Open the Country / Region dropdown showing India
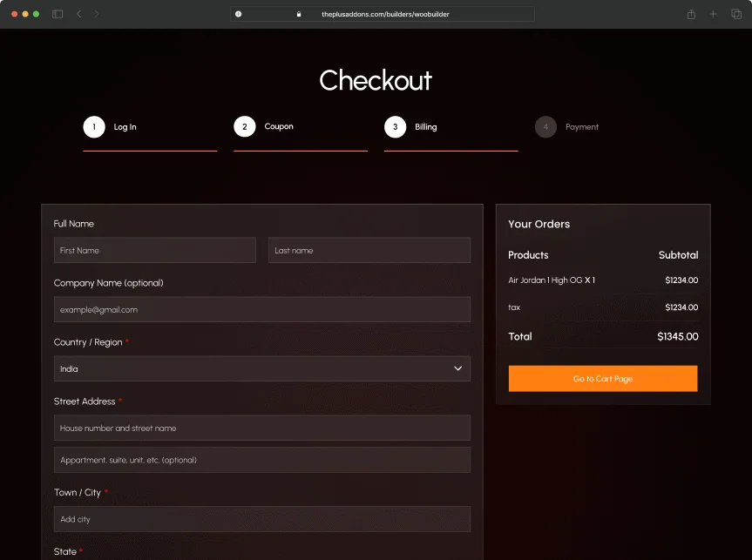Screen dimensions: 752x560 click(261, 368)
